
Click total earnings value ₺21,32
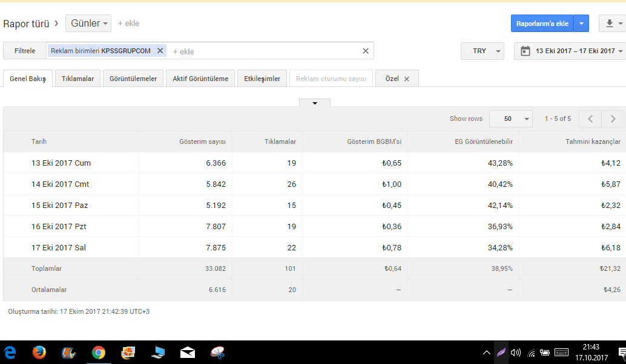click(x=610, y=268)
